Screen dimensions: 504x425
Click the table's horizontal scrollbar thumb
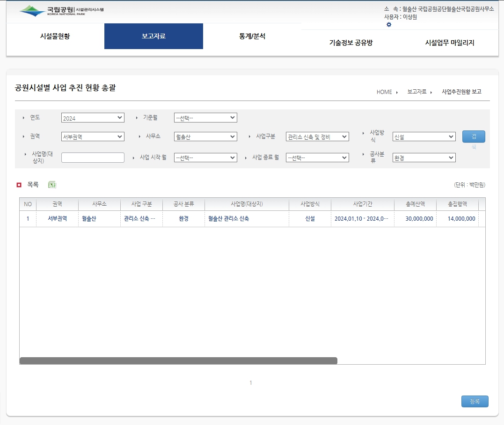pos(178,361)
